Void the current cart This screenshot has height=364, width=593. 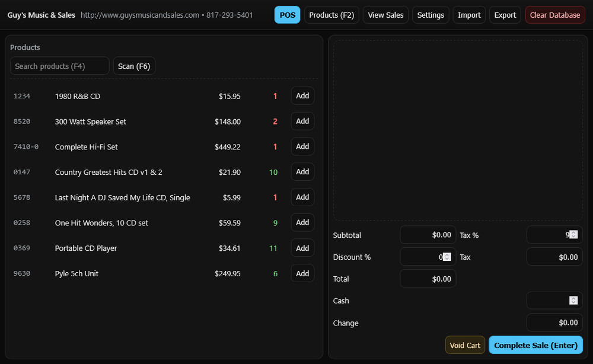pyautogui.click(x=465, y=344)
